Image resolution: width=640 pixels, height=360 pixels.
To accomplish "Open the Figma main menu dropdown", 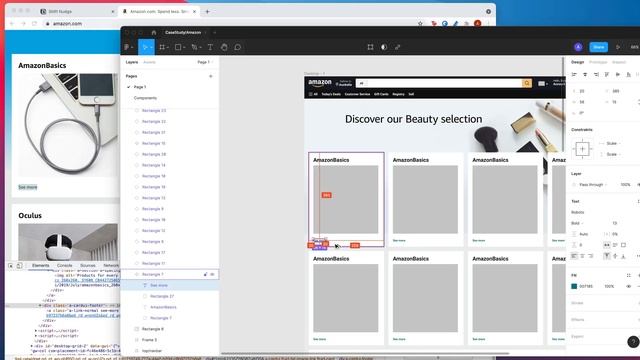I will [x=129, y=47].
